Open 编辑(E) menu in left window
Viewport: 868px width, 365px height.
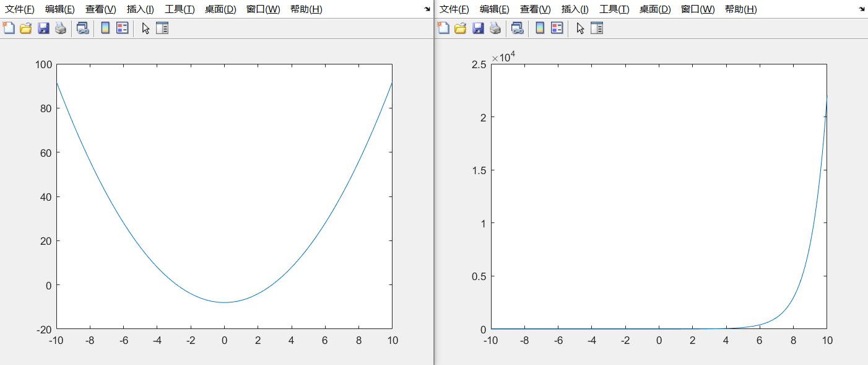[60, 9]
